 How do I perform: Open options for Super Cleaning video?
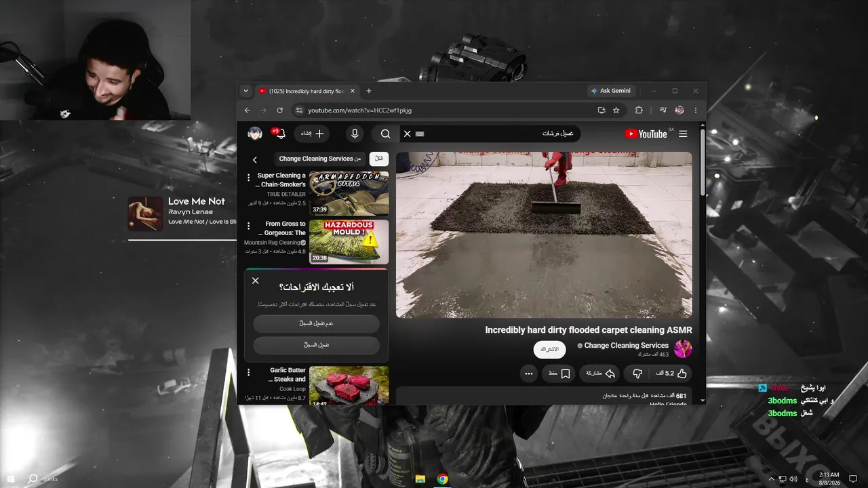coord(249,178)
